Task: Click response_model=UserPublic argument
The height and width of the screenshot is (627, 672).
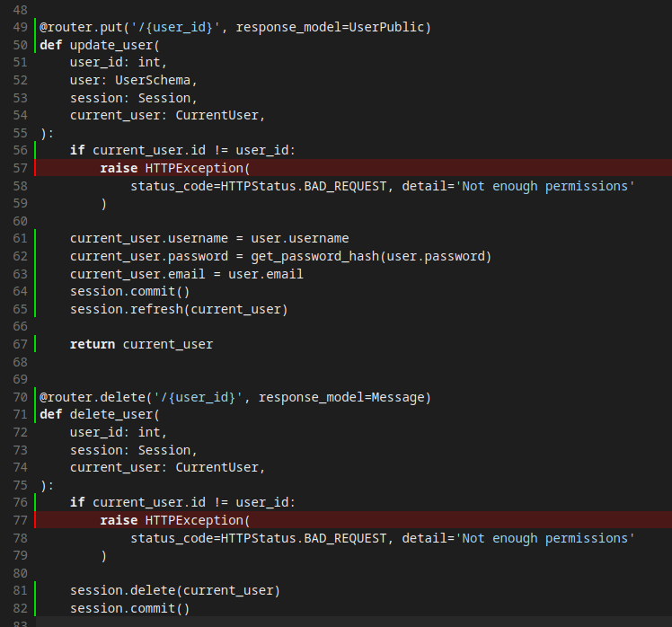Action: click(x=333, y=27)
